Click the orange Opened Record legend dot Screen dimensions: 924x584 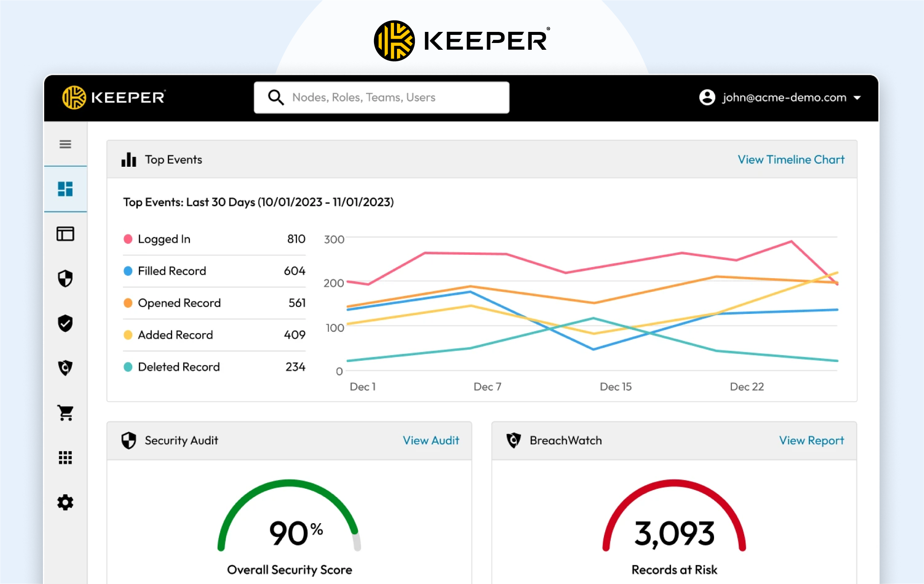(128, 303)
